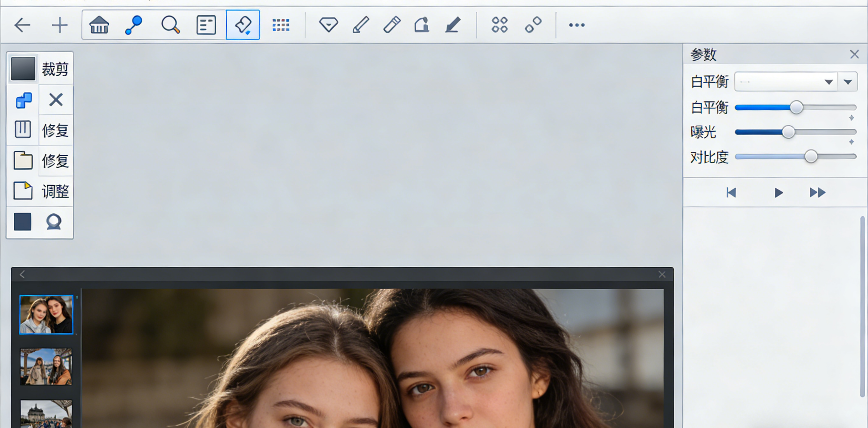Select the zoom magnifier tool
The height and width of the screenshot is (428, 868).
(171, 25)
